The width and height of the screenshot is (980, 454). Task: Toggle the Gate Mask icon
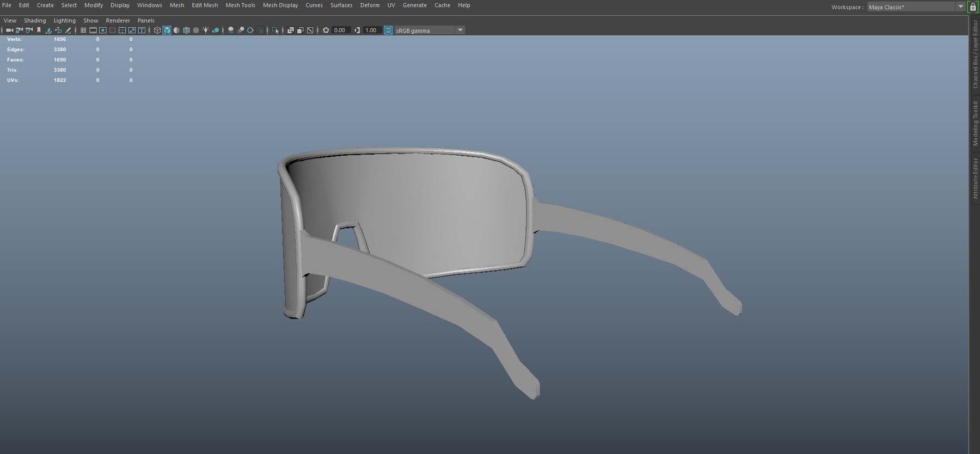113,30
